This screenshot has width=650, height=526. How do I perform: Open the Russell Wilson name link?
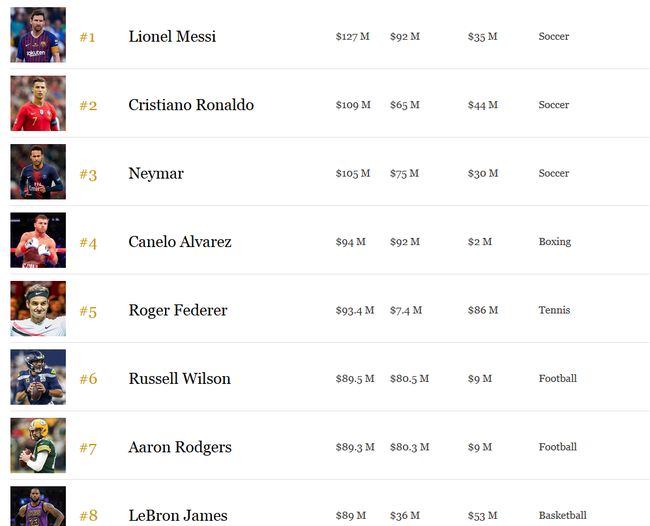[180, 379]
